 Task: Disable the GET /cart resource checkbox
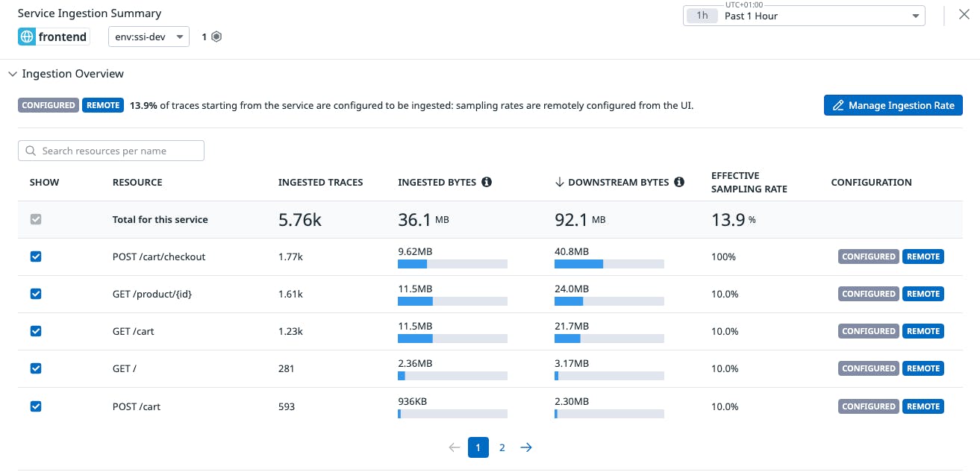pyautogui.click(x=35, y=331)
